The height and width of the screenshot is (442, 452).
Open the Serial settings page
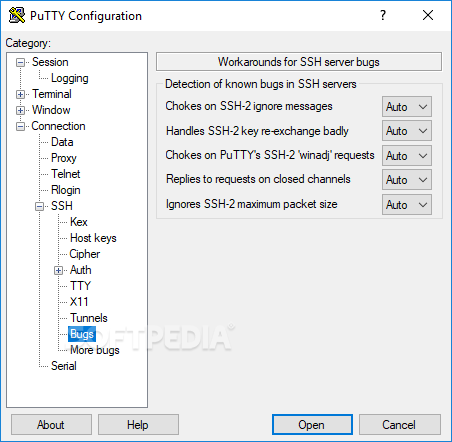click(x=64, y=366)
